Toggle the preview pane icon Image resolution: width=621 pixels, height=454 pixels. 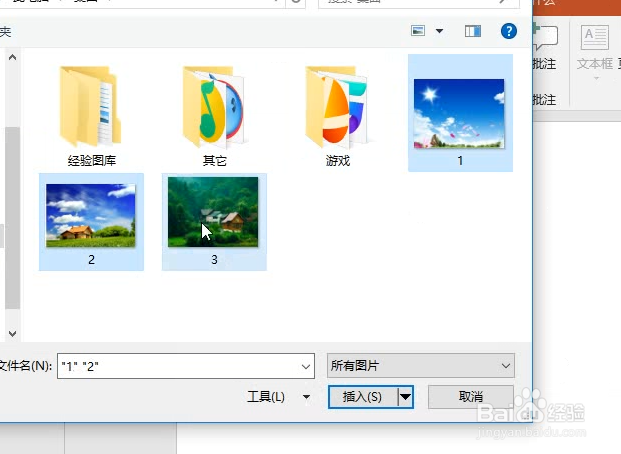point(472,31)
